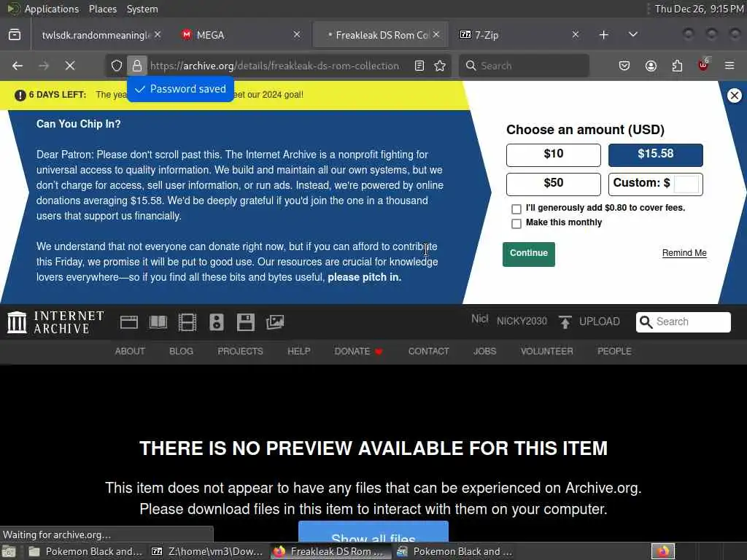Click the address bar URL
Viewport: 747px width, 560px height.
pyautogui.click(x=275, y=66)
